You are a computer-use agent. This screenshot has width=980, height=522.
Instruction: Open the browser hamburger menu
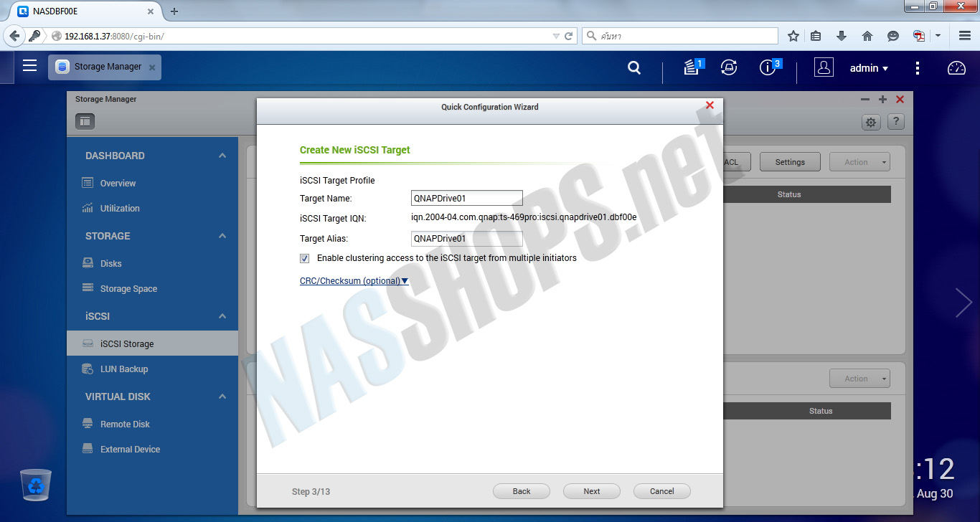click(x=965, y=36)
